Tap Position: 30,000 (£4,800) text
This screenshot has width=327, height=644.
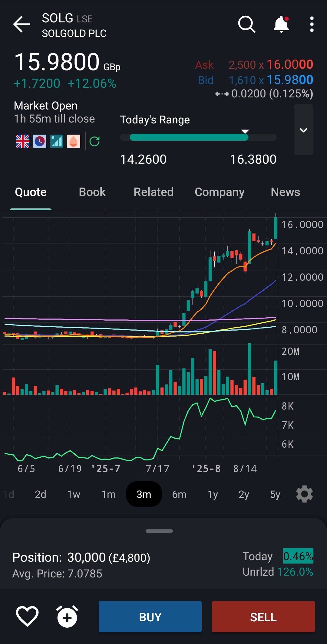coord(81,557)
